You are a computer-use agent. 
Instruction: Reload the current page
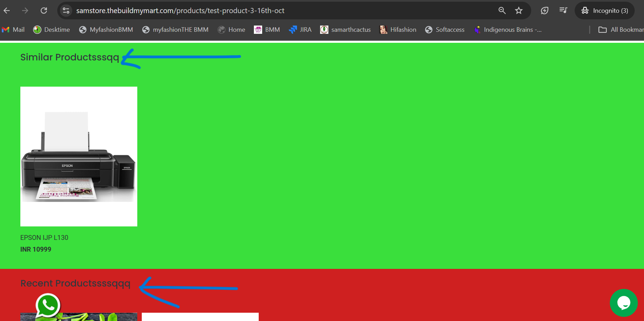click(x=44, y=11)
